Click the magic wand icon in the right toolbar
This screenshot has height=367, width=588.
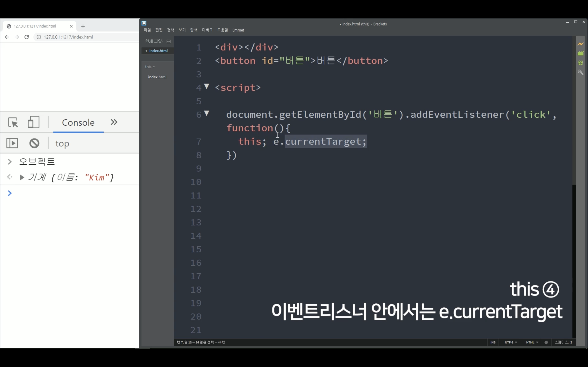pos(580,72)
